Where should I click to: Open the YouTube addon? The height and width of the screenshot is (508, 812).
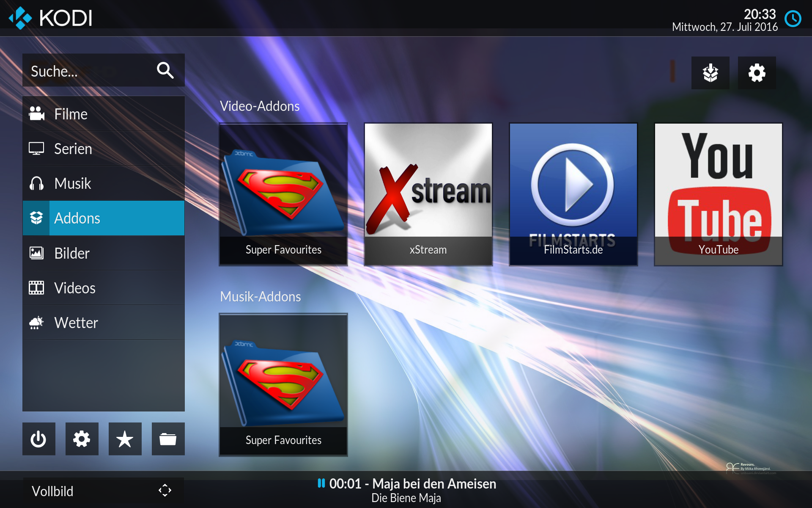tap(719, 194)
